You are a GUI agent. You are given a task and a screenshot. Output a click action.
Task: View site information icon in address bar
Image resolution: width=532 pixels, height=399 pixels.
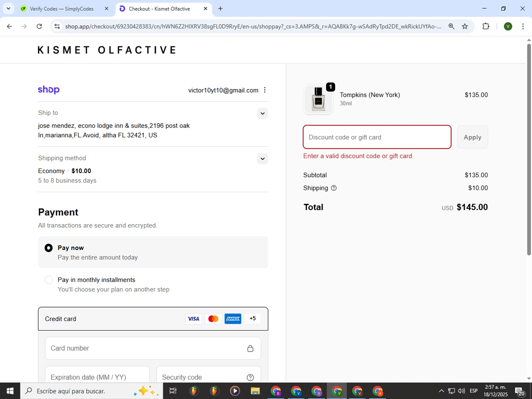(57, 26)
